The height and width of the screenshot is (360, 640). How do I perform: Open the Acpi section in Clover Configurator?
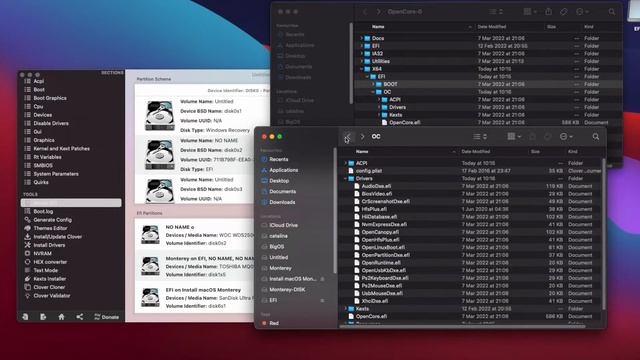[x=39, y=81]
